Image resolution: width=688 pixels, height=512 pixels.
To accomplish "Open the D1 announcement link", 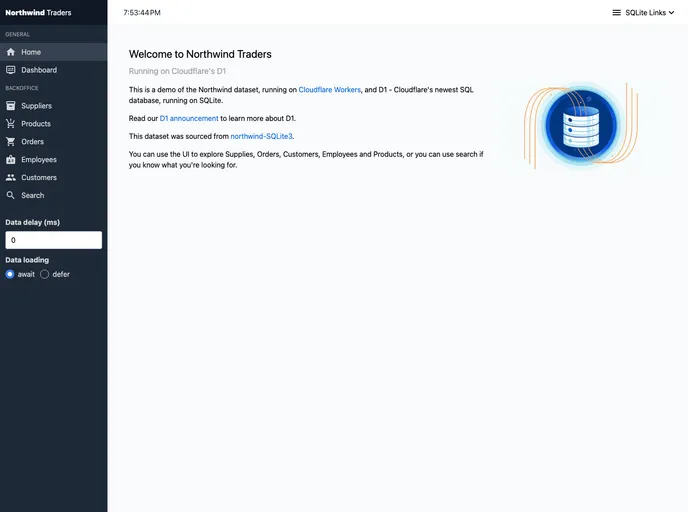I will 189,118.
